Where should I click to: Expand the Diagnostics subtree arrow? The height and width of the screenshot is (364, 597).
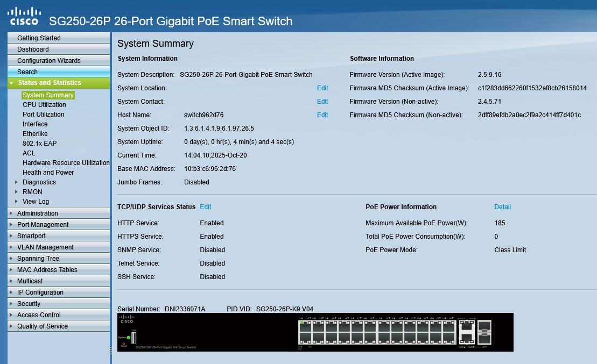[16, 182]
